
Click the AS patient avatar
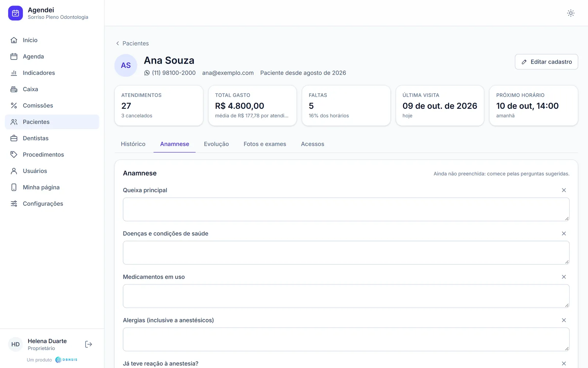tap(126, 66)
